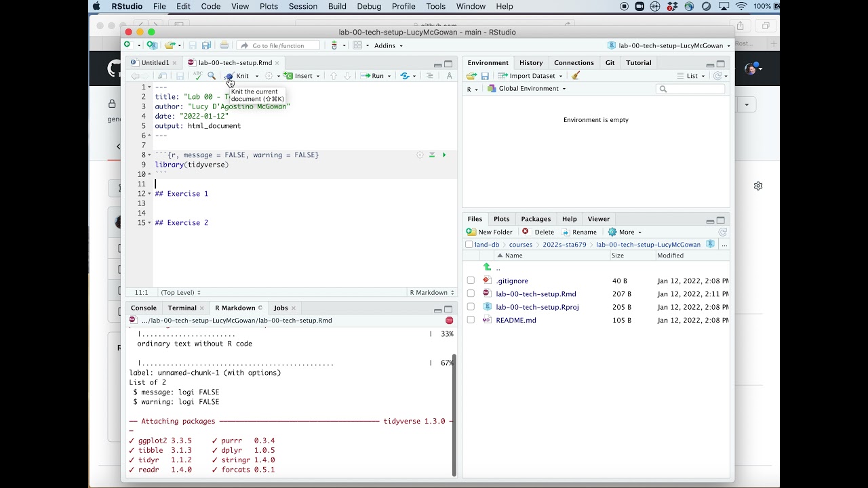Click the New Folder button
The height and width of the screenshot is (488, 868).
pos(490,232)
